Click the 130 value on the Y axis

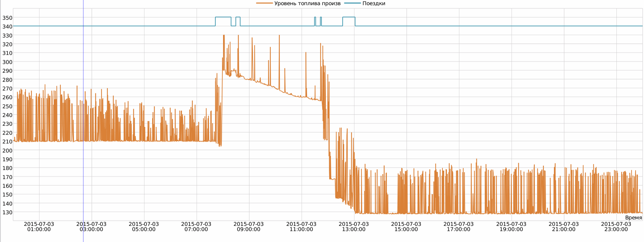click(7, 212)
